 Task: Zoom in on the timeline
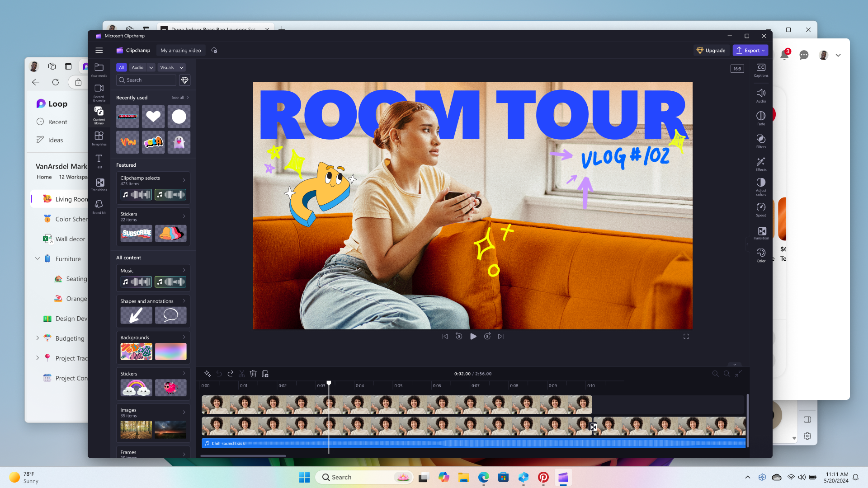[715, 374]
